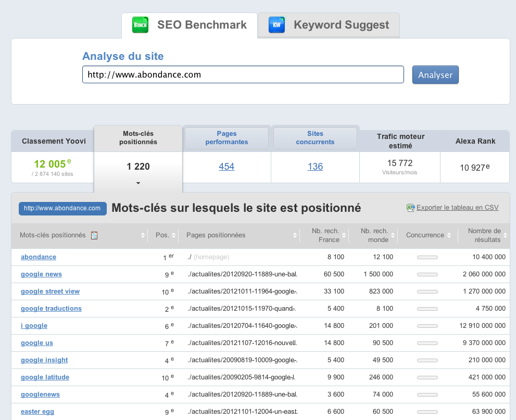This screenshot has height=420, width=516.
Task: Open the easter egg keyword link
Action: (37, 412)
